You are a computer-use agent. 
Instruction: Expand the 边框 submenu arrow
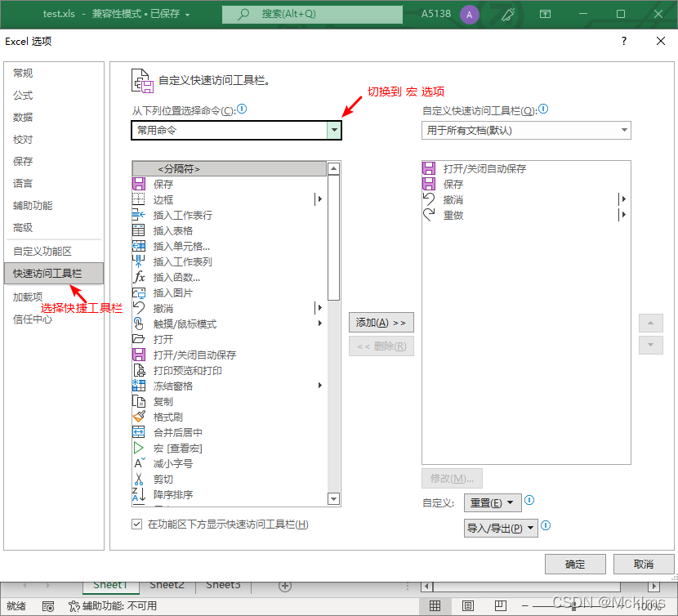tap(319, 199)
